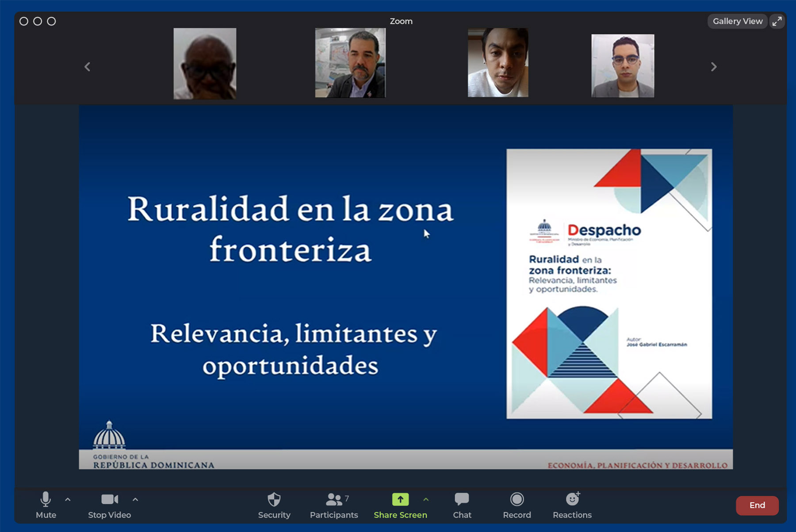The image size is (796, 532).
Task: Switch layout using the Gallery View toggle
Action: [737, 21]
